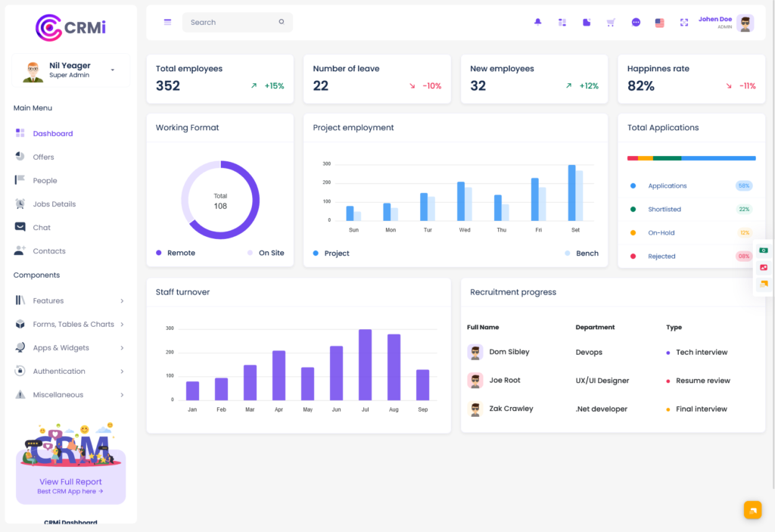Screen dimensions: 775x532
Task: Click the yellow chat button at bottom right
Action: [752, 509]
